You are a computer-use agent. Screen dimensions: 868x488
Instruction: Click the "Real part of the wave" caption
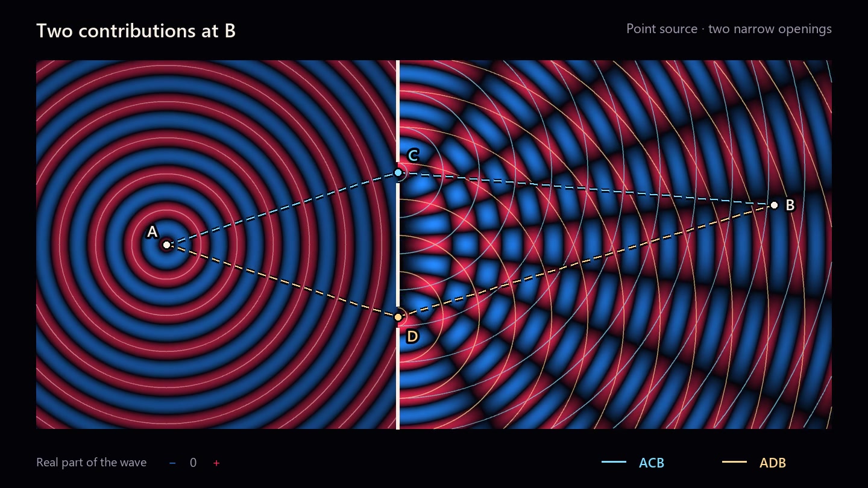(x=92, y=462)
